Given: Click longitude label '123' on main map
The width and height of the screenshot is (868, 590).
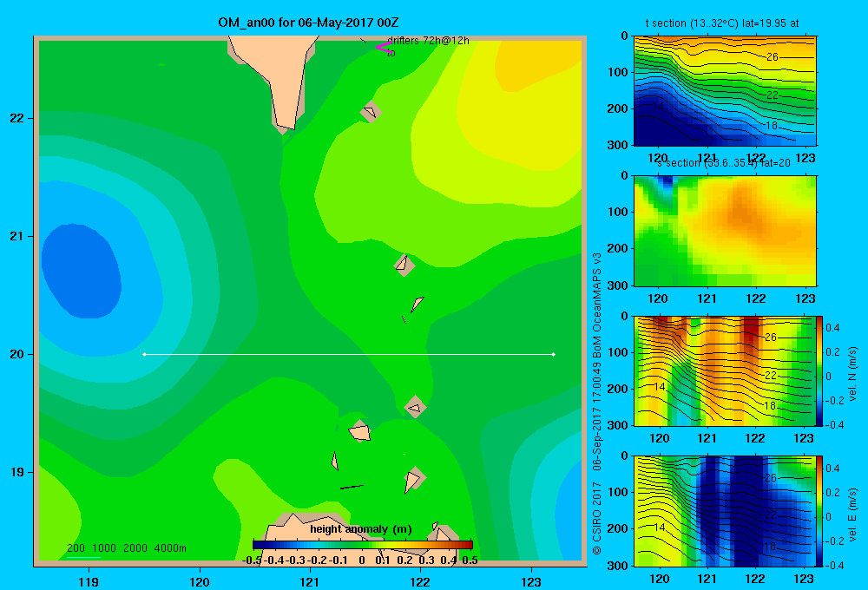Looking at the screenshot, I should [x=531, y=581].
